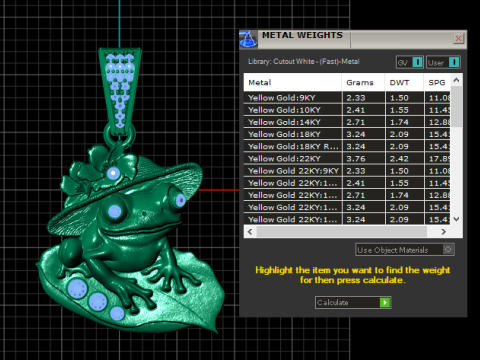The width and height of the screenshot is (480, 360).
Task: Sort by the Metal column header
Action: coord(293,82)
